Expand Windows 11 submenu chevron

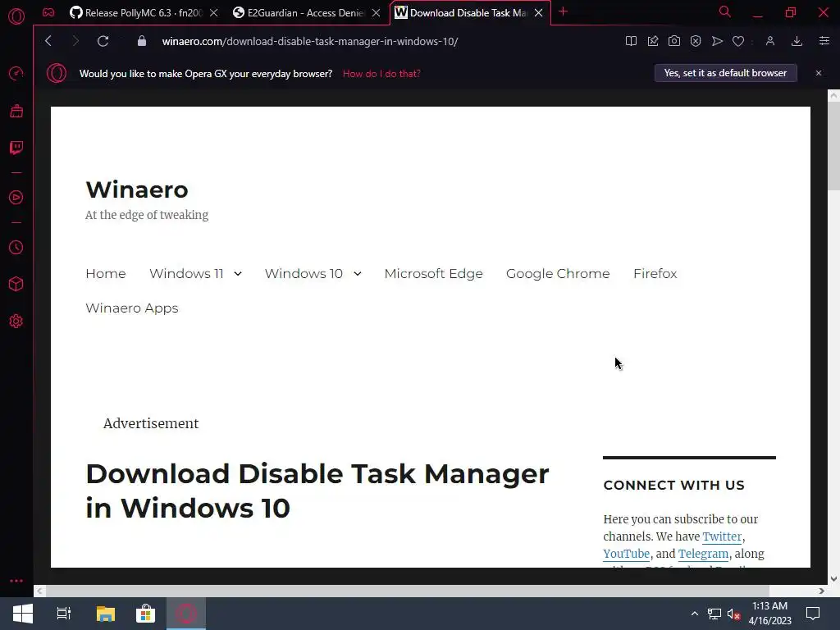coord(238,274)
